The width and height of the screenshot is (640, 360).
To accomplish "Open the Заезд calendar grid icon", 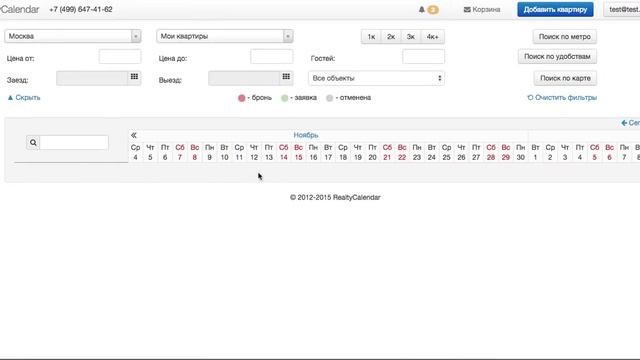I will [x=134, y=77].
